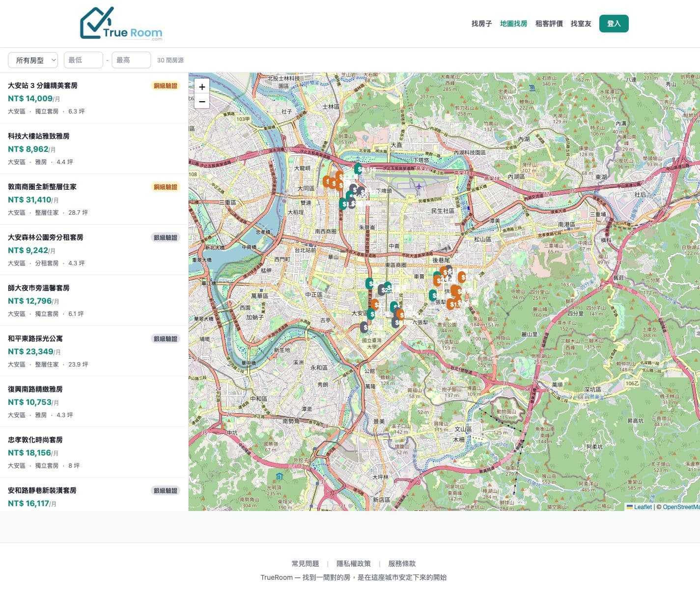
Task: Click the 銅級驗證 badge on 大安站 listing
Action: click(x=166, y=85)
